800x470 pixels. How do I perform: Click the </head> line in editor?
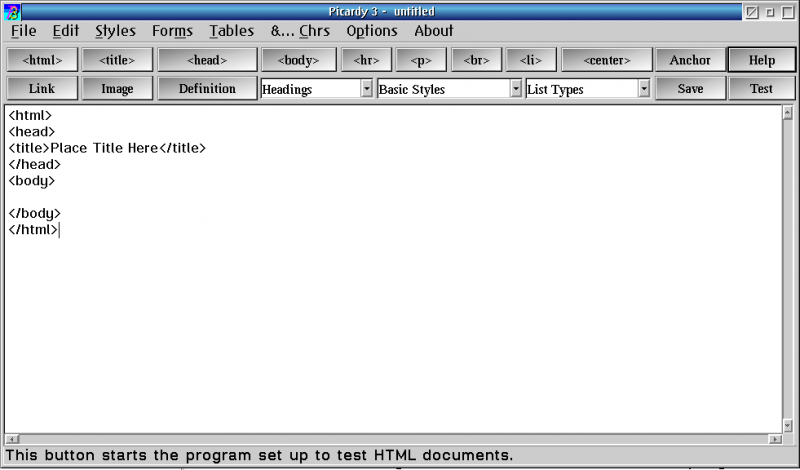click(x=35, y=164)
